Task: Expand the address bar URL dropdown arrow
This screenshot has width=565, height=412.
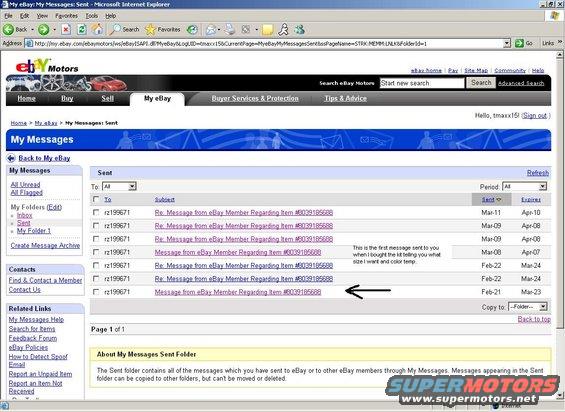Action: tap(507, 44)
